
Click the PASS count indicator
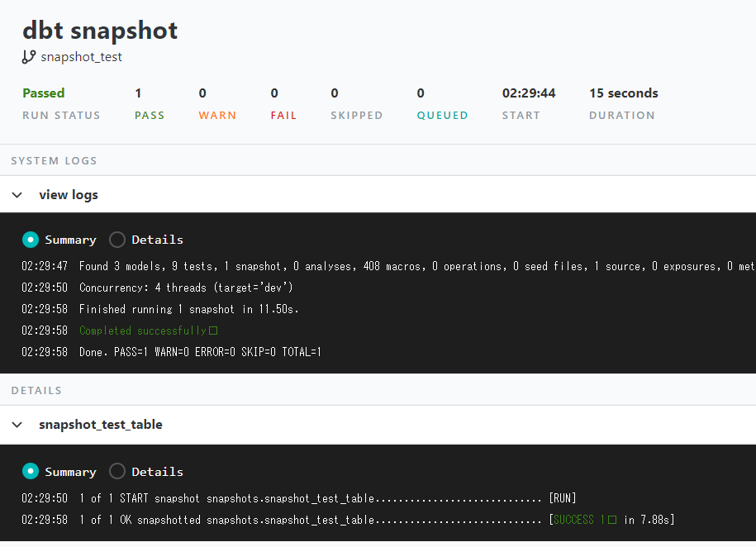tap(139, 93)
